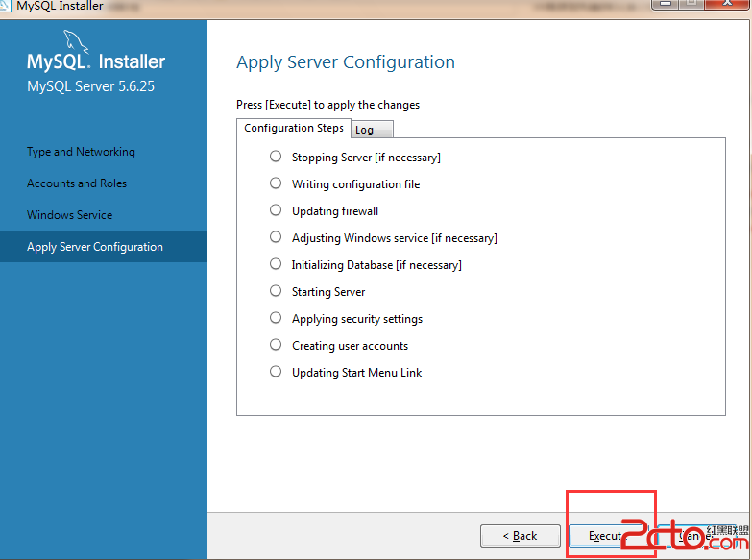Select Creating user accounts step radio
The width and height of the screenshot is (752, 560).
click(276, 345)
